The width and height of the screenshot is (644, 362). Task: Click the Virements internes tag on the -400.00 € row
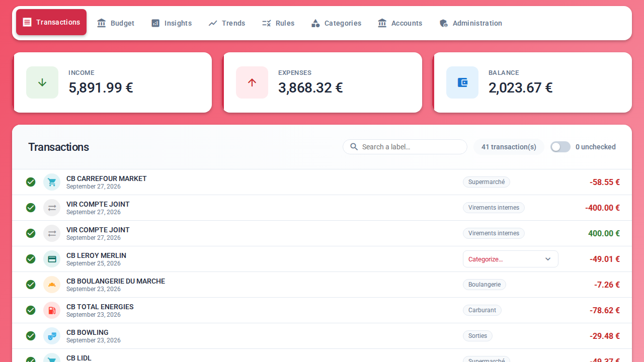494,208
